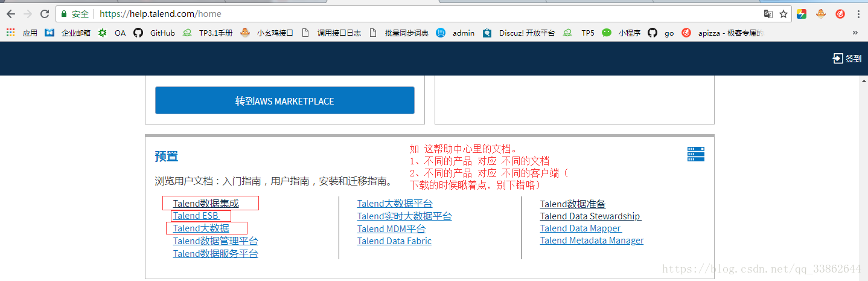The width and height of the screenshot is (868, 281).
Task: Click the colorful square extension icon
Action: [802, 14]
